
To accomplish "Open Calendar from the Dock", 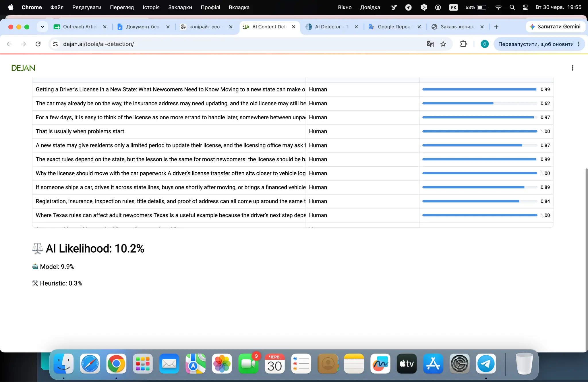I will pos(275,364).
